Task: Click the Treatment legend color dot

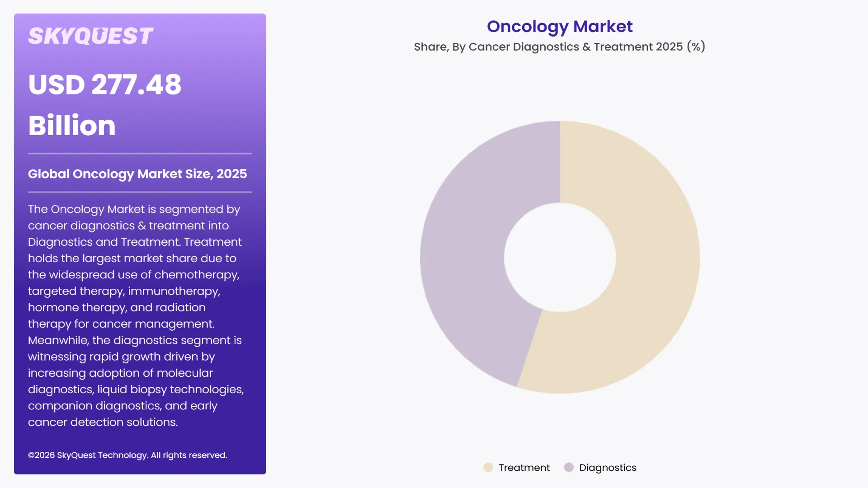Action: pyautogui.click(x=488, y=467)
